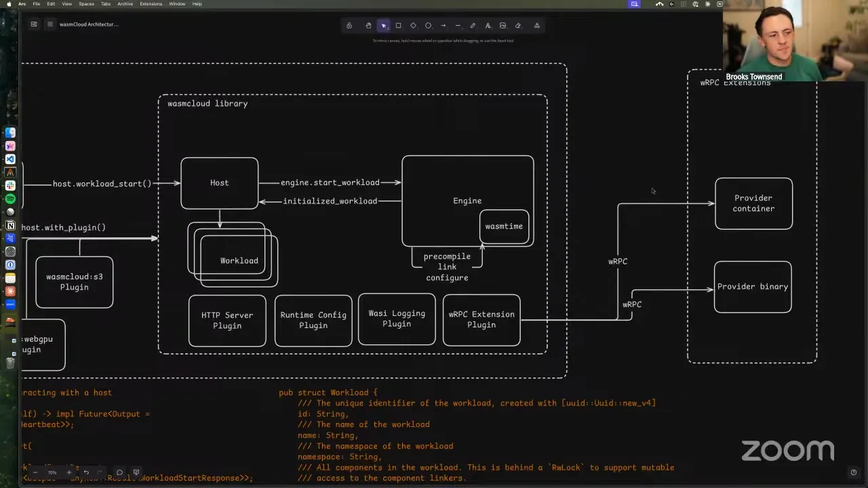
Task: Open the Spaces menu
Action: [86, 4]
